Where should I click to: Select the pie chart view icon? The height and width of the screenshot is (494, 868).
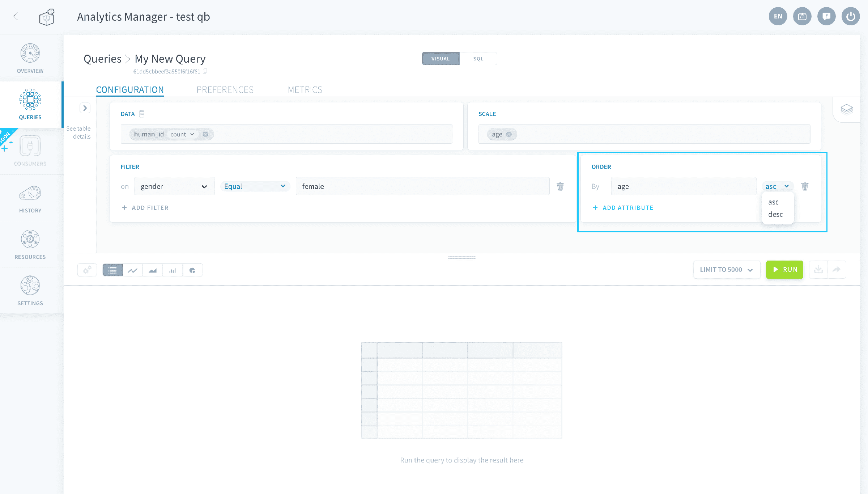(x=192, y=270)
